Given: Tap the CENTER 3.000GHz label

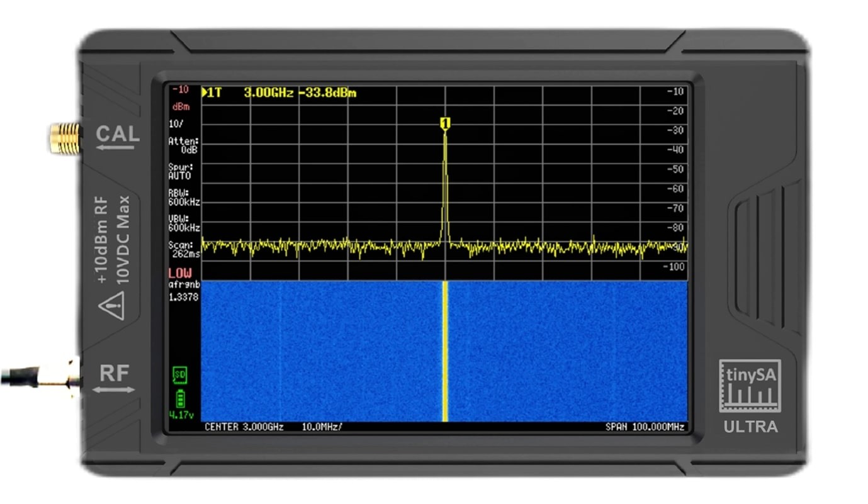Looking at the screenshot, I should pos(244,427).
